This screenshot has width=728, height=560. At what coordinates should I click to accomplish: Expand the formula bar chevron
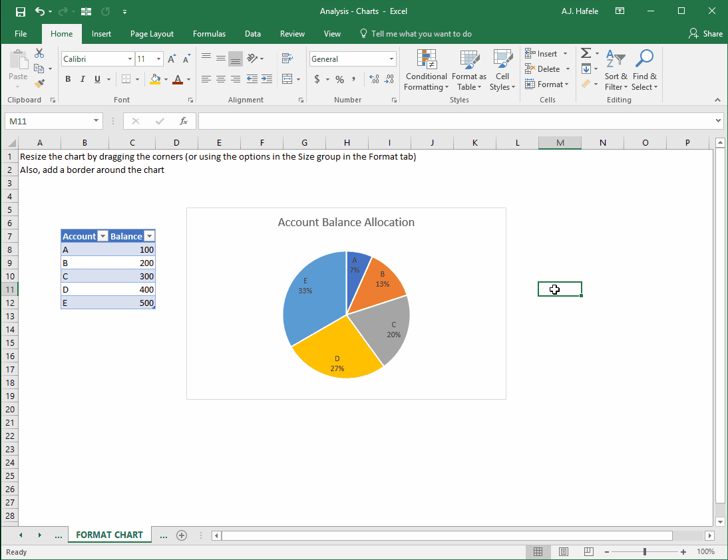click(x=718, y=120)
